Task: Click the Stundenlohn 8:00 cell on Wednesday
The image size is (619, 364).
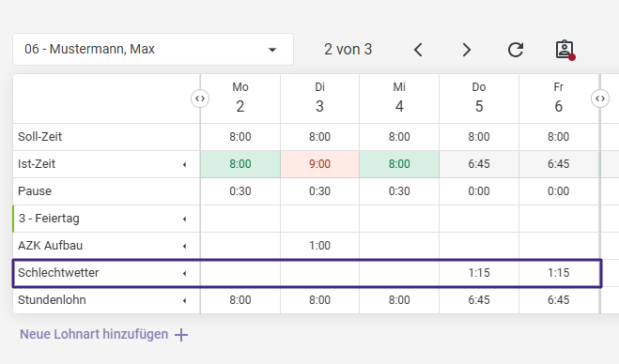Action: tap(399, 300)
